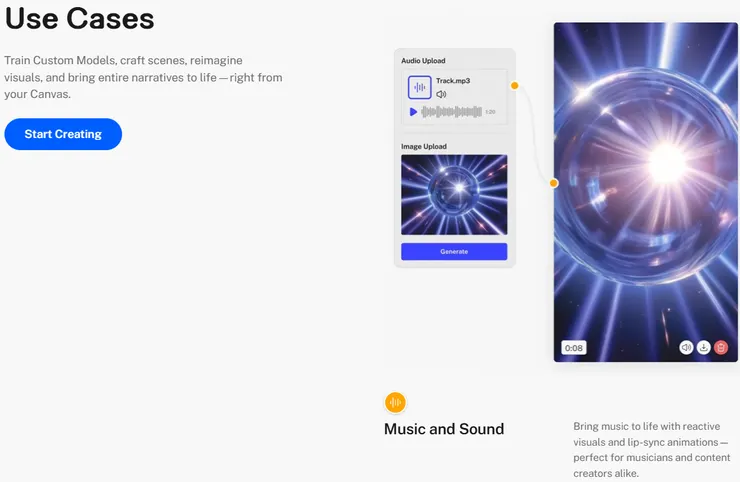Click the Audio Upload label
This screenshot has width=740, height=482.
[423, 61]
